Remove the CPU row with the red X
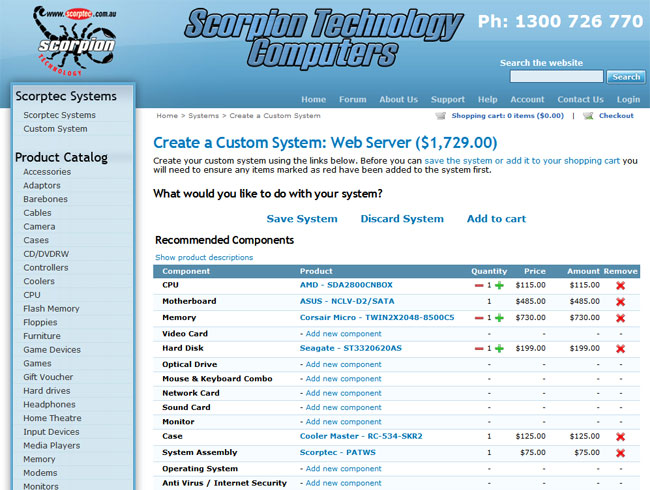Screen dimensions: 650x490 621,285
